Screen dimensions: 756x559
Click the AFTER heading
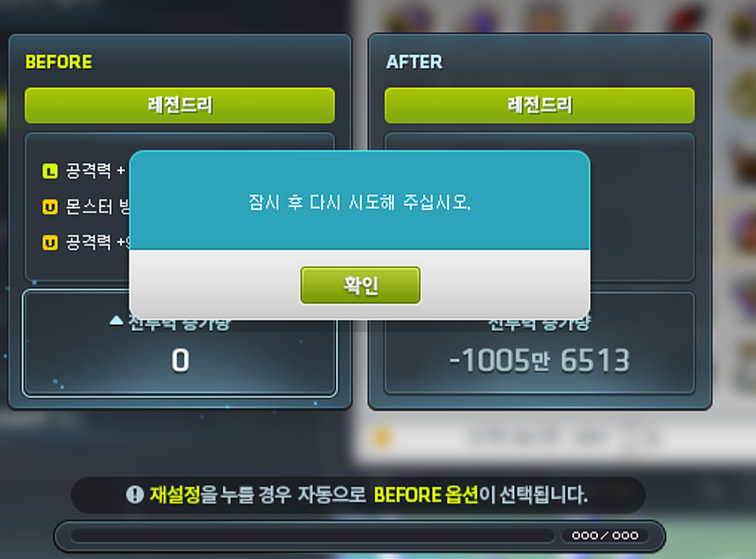coord(414,62)
